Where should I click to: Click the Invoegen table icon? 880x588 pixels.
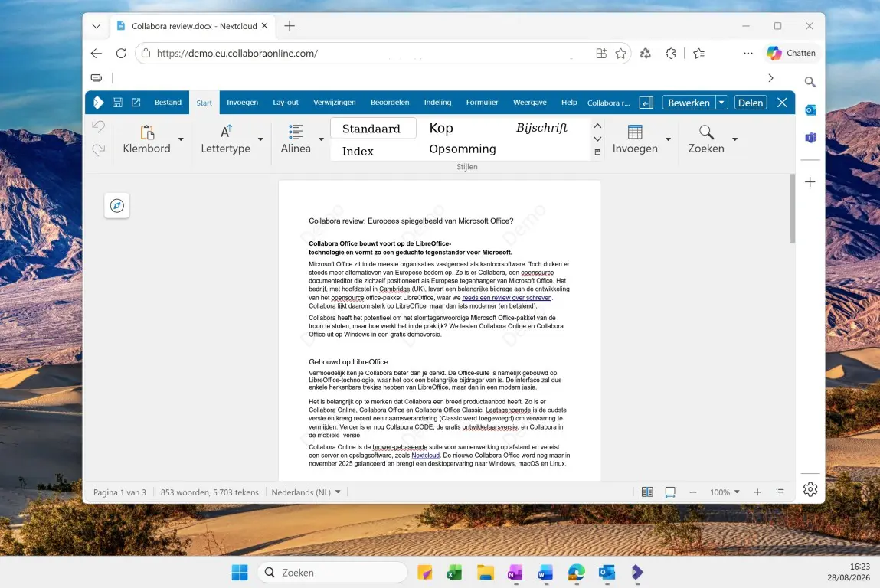635,132
